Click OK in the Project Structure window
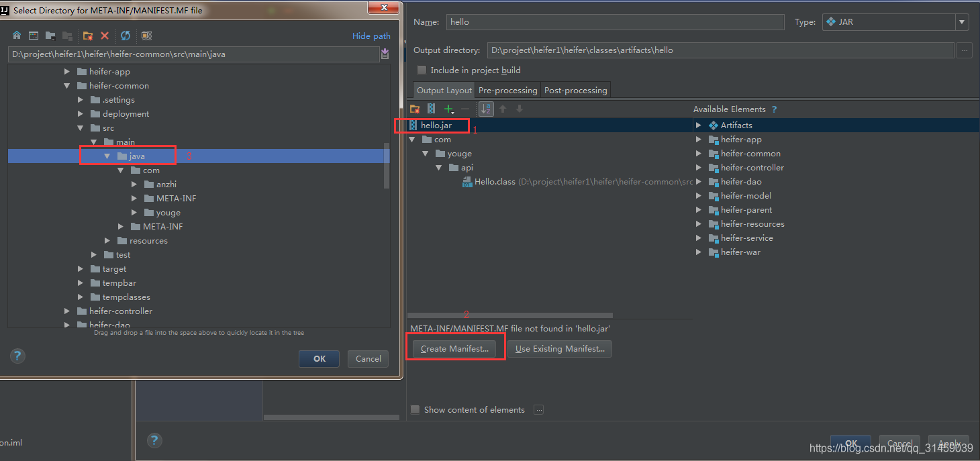 [x=850, y=444]
